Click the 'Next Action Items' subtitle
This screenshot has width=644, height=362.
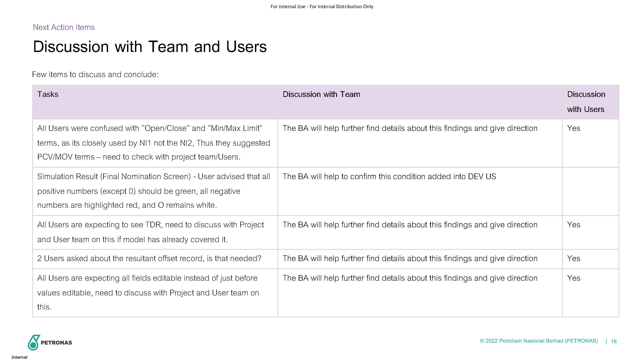[64, 27]
